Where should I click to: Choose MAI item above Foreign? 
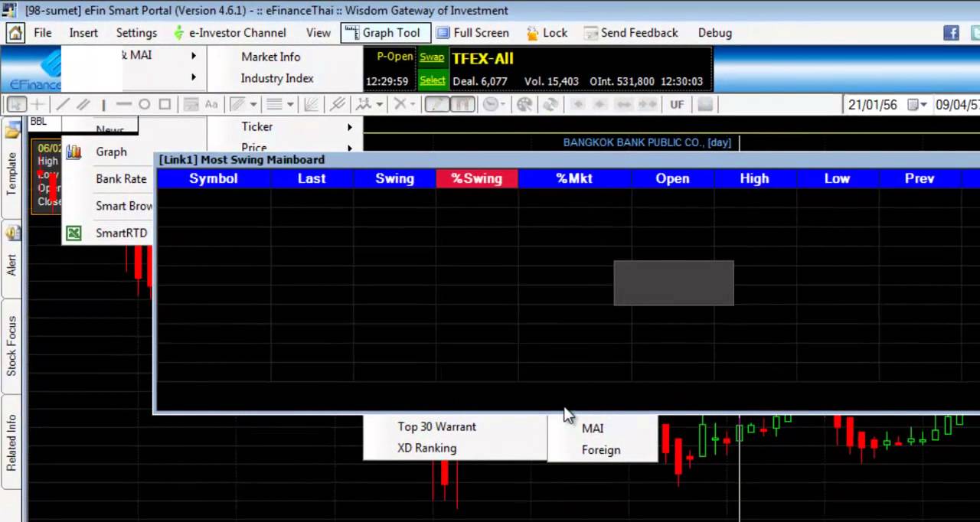[x=593, y=429]
